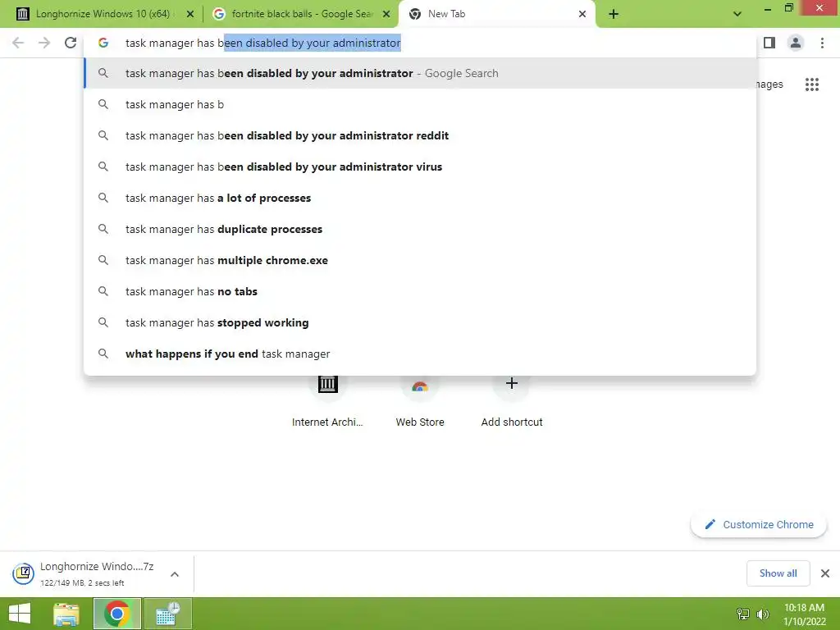
Task: Open the Internet Archive shortcut tile
Action: click(327, 399)
